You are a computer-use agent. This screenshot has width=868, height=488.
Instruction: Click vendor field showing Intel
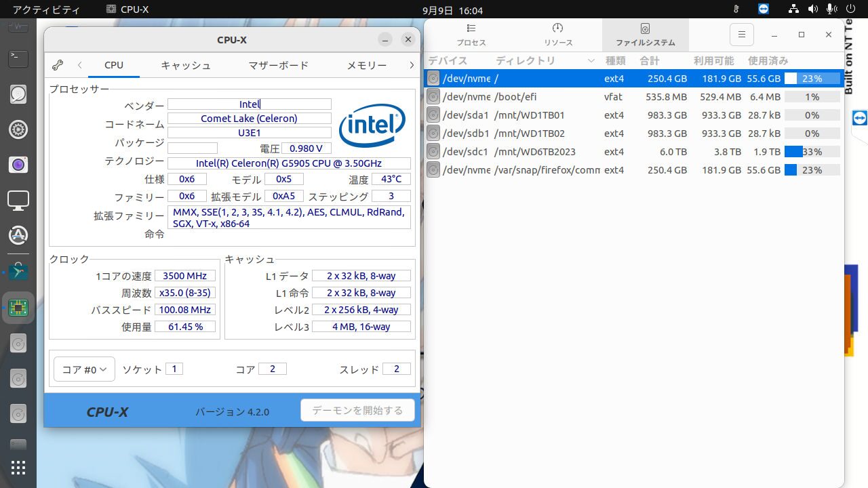250,104
